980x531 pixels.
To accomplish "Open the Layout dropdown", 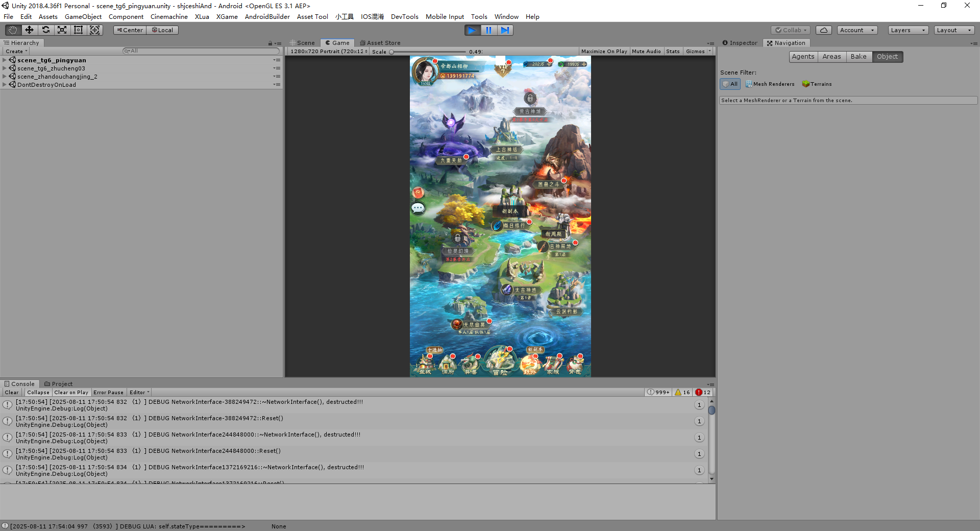I will click(x=954, y=30).
